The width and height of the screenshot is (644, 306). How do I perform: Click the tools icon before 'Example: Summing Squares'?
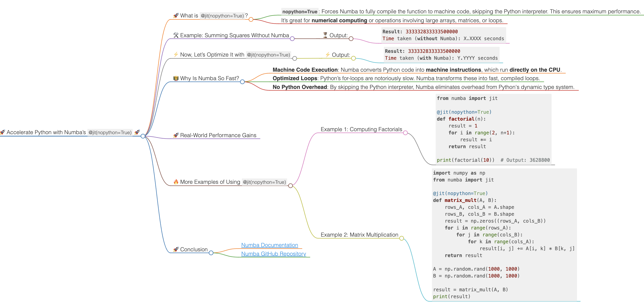(x=176, y=35)
